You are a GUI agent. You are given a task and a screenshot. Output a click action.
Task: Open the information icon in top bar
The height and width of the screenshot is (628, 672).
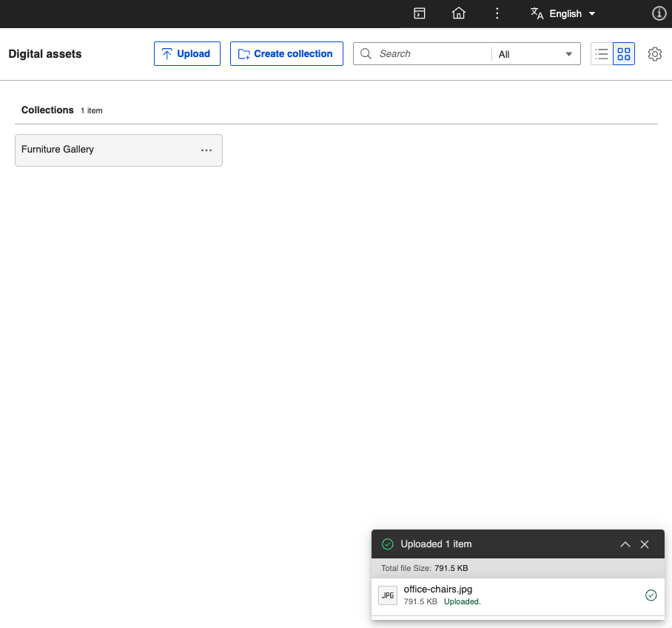pyautogui.click(x=658, y=13)
